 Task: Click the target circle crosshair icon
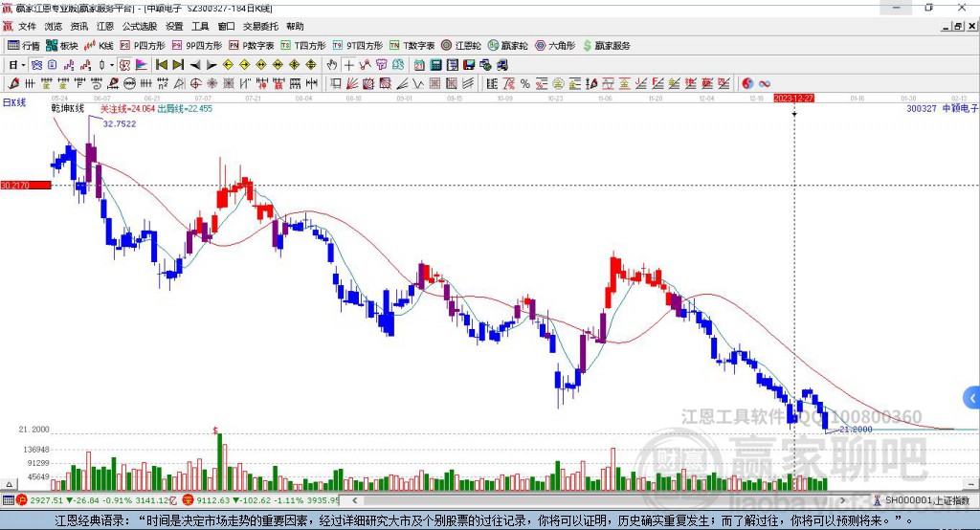pos(195,84)
